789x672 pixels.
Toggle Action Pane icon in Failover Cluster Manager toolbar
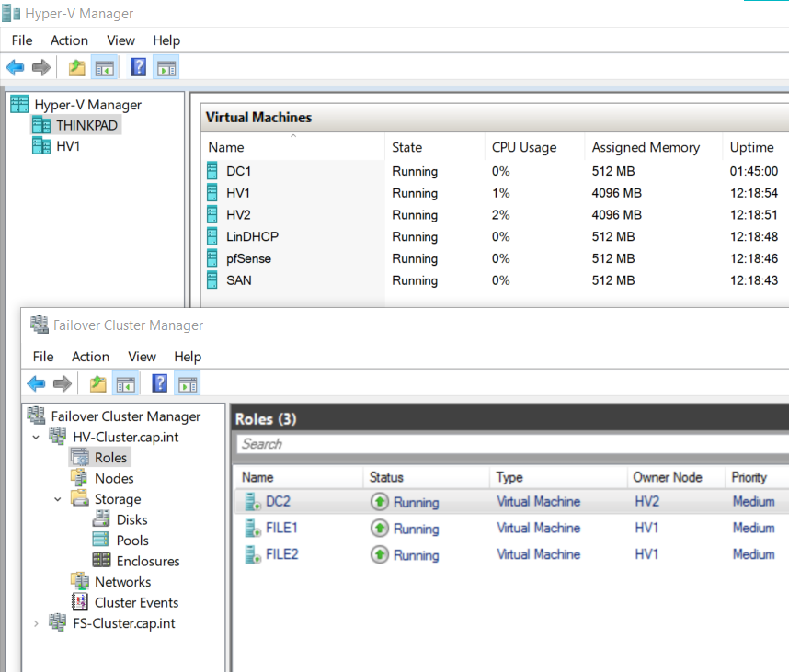[x=188, y=383]
